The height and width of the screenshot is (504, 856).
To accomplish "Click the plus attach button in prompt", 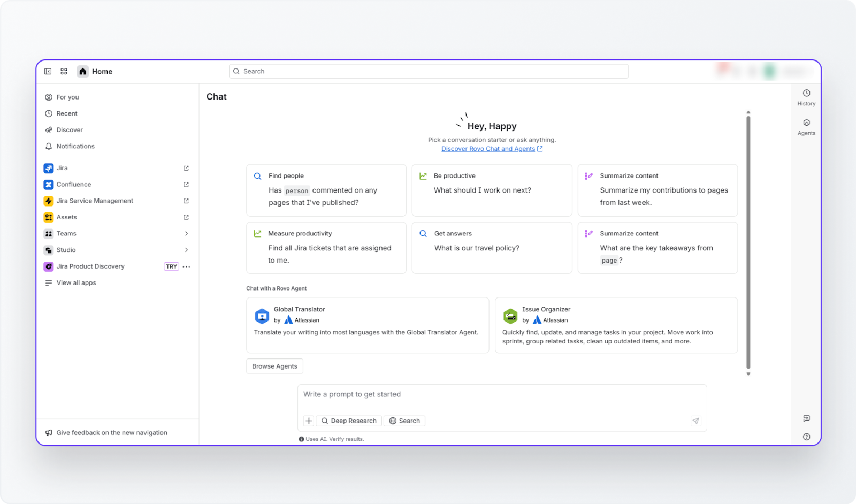I will [x=309, y=421].
